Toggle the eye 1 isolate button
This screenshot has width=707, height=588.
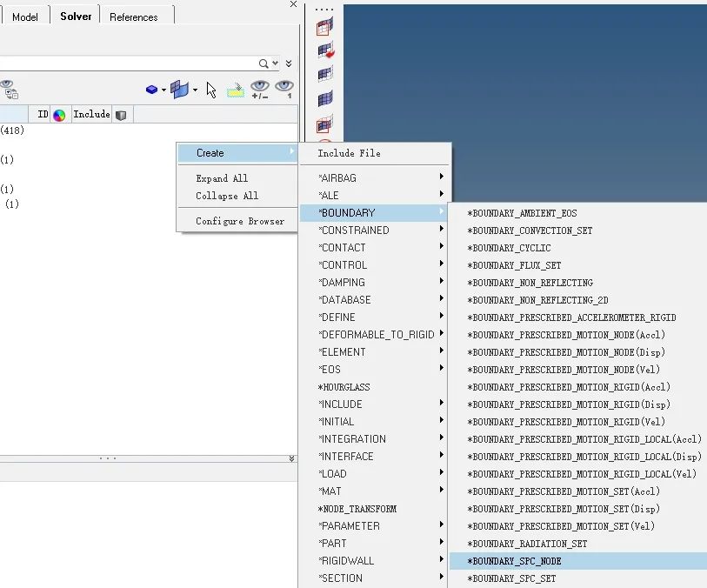(x=284, y=90)
